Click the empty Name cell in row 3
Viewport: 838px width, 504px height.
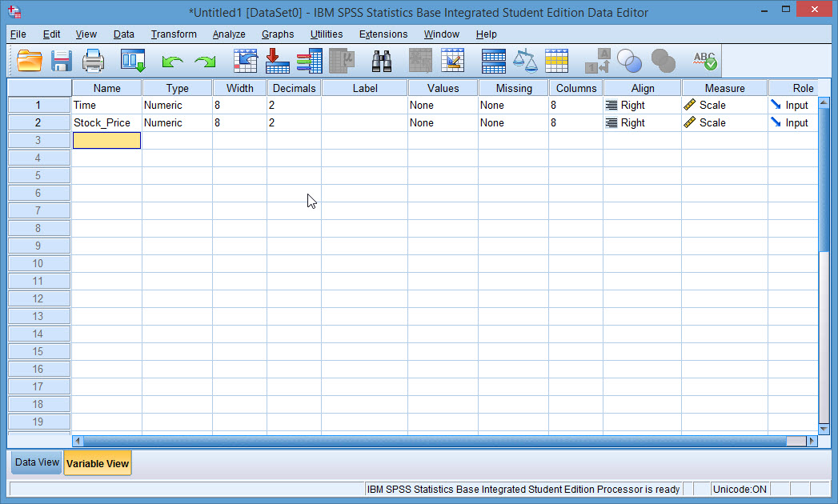pos(107,141)
